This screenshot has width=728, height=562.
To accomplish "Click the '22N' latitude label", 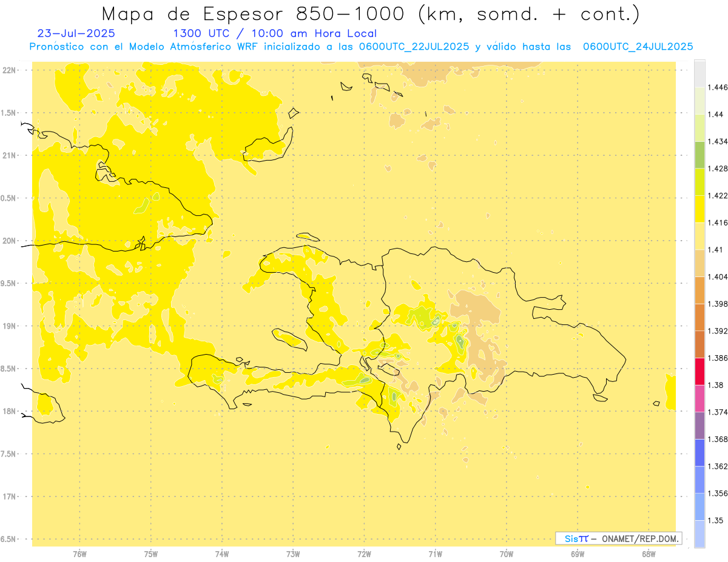I will [x=10, y=70].
